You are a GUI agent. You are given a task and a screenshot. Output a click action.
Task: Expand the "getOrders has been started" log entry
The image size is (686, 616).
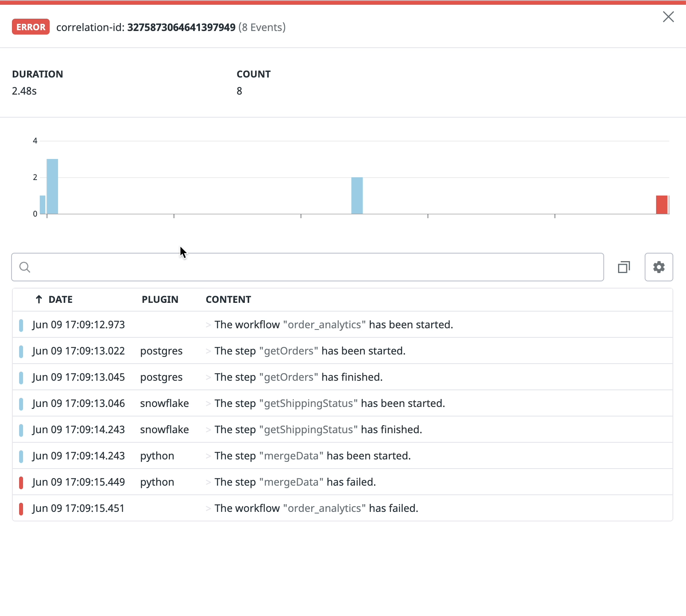pyautogui.click(x=208, y=351)
